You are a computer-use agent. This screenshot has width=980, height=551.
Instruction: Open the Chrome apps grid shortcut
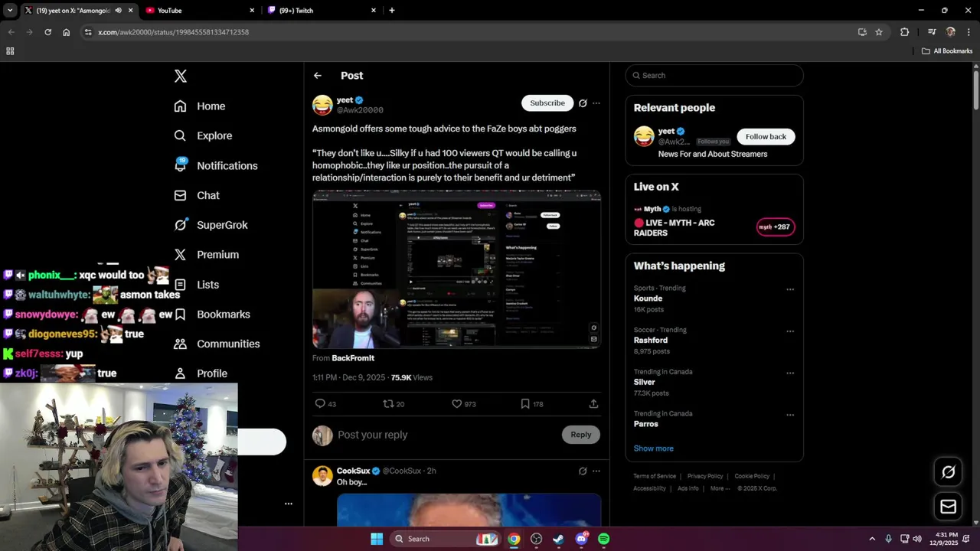tap(10, 51)
